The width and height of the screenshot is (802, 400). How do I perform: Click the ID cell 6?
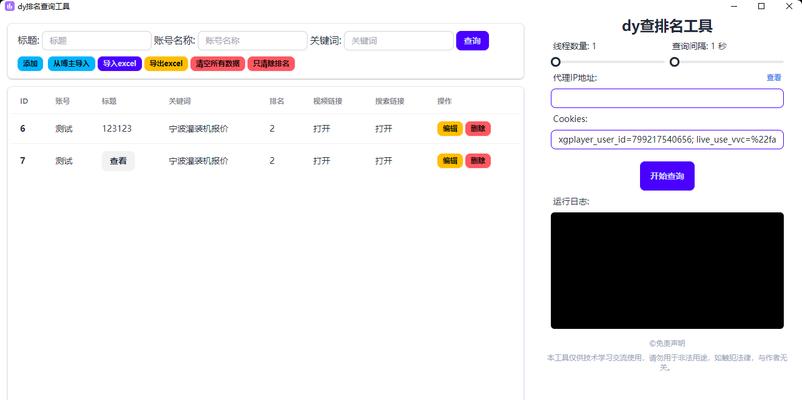(x=23, y=129)
